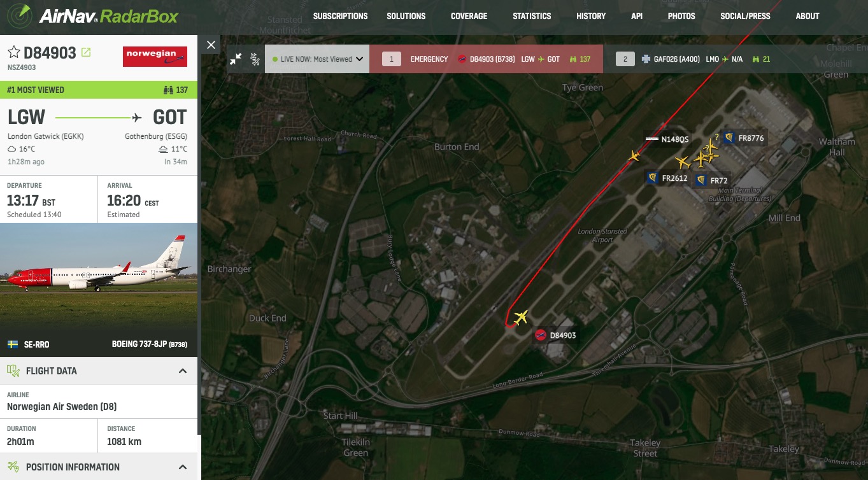This screenshot has width=868, height=480.
Task: Click the LGW origin airport code
Action: click(27, 117)
